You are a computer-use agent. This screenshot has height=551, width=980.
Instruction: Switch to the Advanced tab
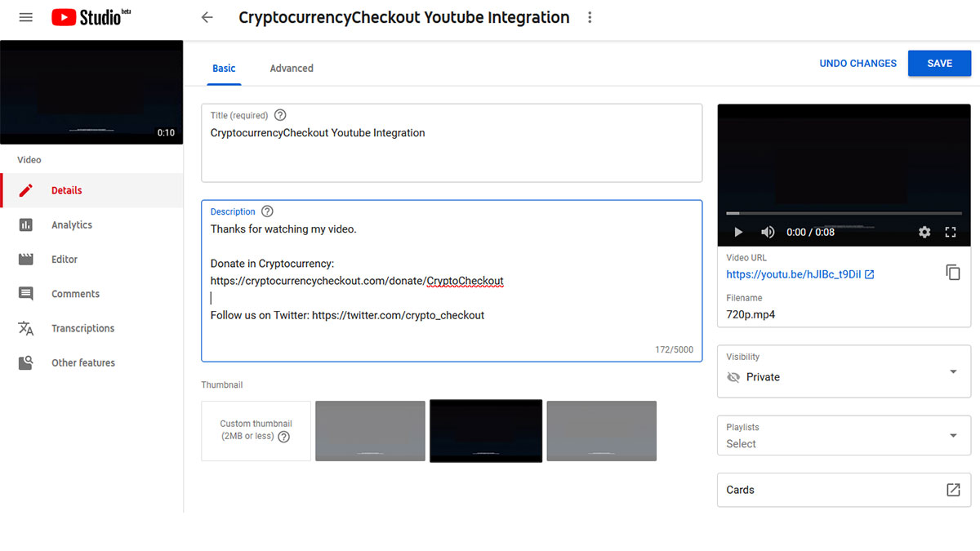(292, 69)
